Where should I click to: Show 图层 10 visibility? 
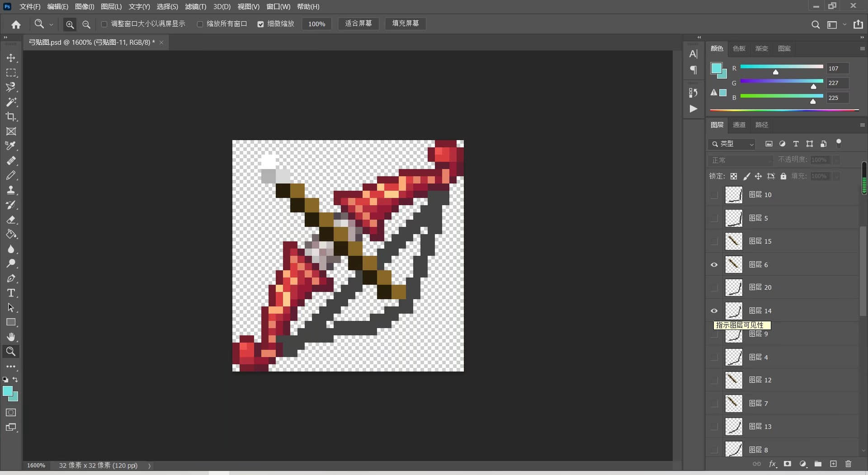click(x=714, y=195)
